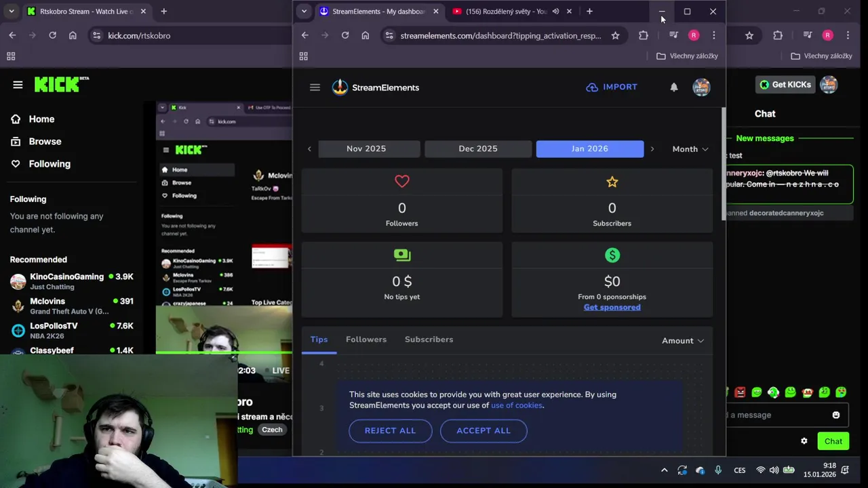Viewport: 868px width, 488px height.
Task: Click the IMPORT cloud button
Action: 612,87
